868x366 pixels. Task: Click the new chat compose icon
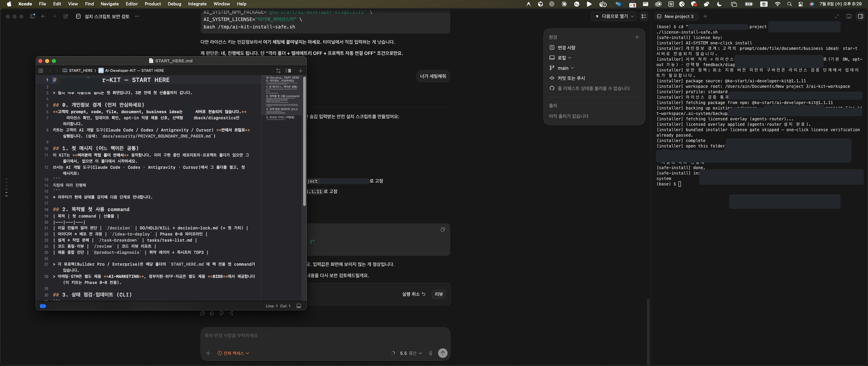[x=66, y=16]
